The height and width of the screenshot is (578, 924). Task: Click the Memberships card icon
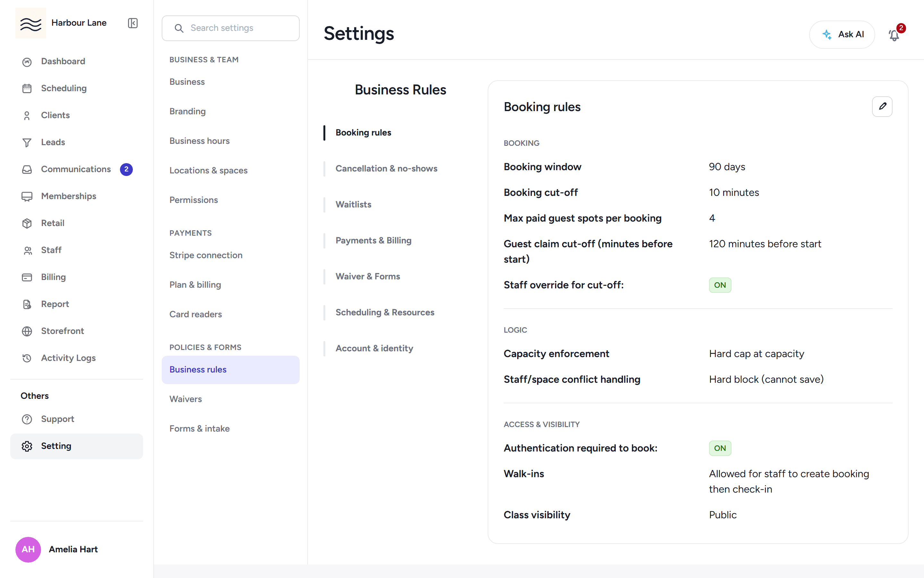pos(27,197)
